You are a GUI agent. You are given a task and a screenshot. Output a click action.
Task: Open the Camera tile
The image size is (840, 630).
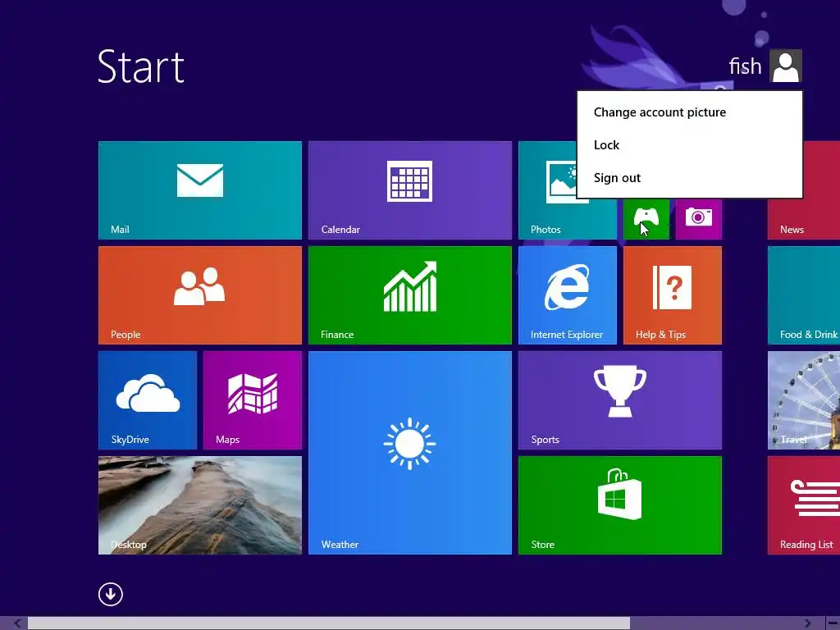pyautogui.click(x=699, y=218)
